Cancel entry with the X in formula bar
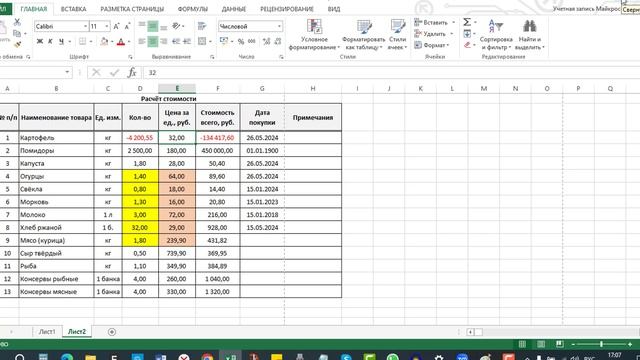Image resolution: width=640 pixels, height=360 pixels. [96, 73]
